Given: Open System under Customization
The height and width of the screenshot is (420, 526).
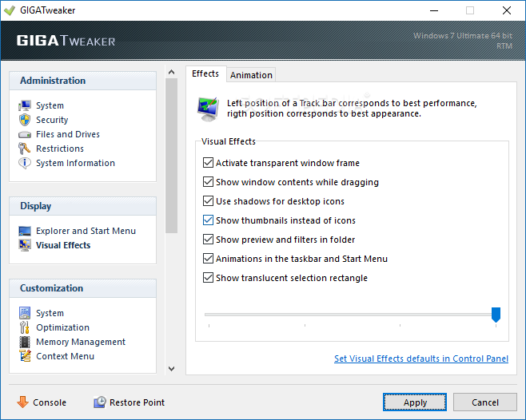Looking at the screenshot, I should tap(50, 313).
